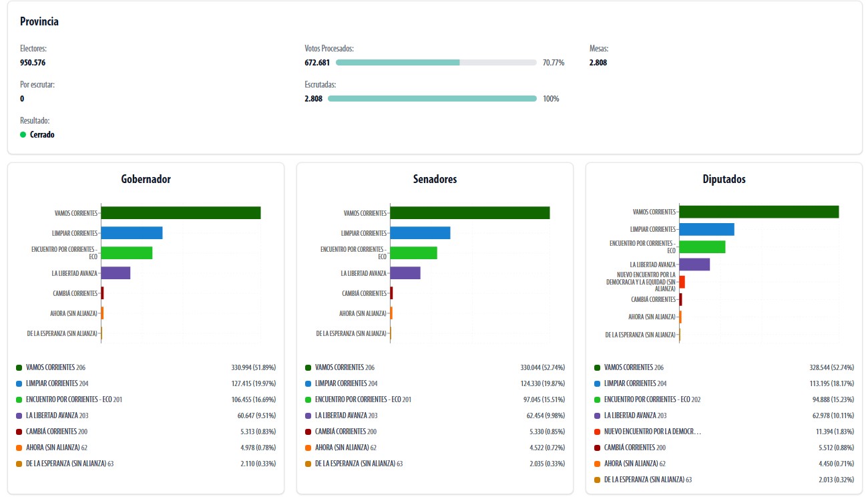This screenshot has height=497, width=868.
Task: Click the Escrutadas 100% progress bar
Action: tap(432, 99)
